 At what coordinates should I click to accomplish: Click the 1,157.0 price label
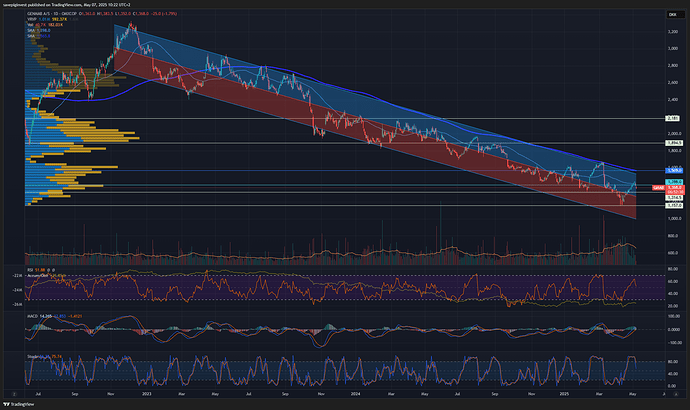[x=673, y=205]
